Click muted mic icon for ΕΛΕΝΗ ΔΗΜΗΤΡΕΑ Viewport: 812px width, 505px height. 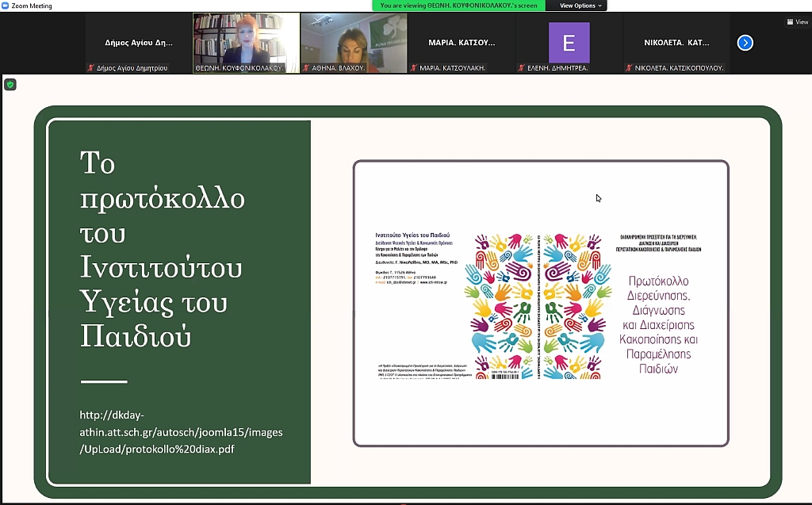click(x=522, y=68)
